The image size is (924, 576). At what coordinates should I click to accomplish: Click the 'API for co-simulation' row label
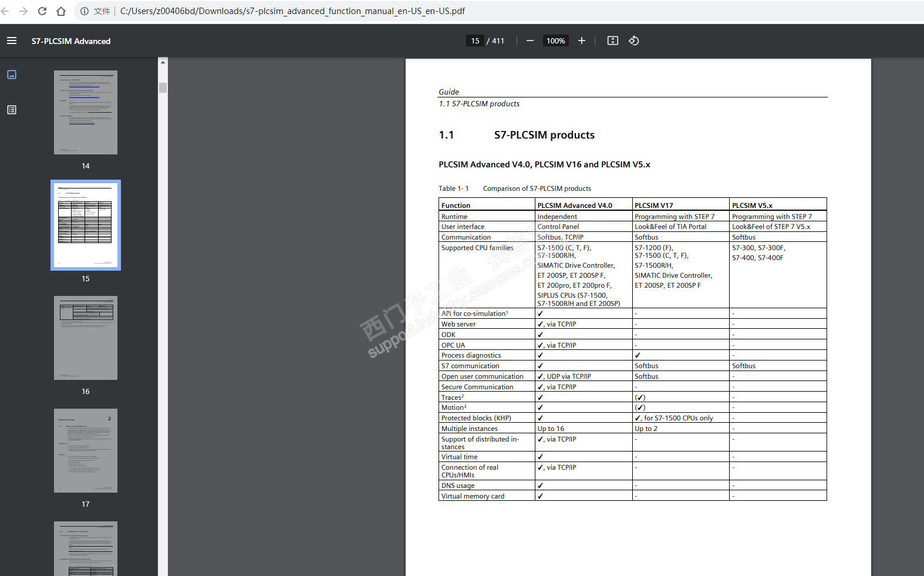[475, 314]
